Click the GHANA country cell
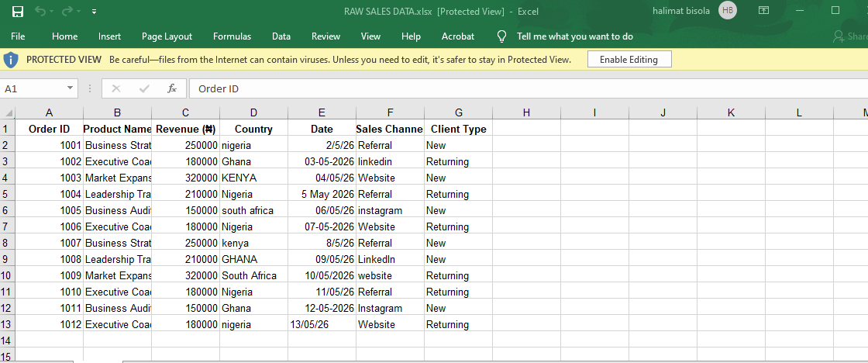 [x=253, y=259]
